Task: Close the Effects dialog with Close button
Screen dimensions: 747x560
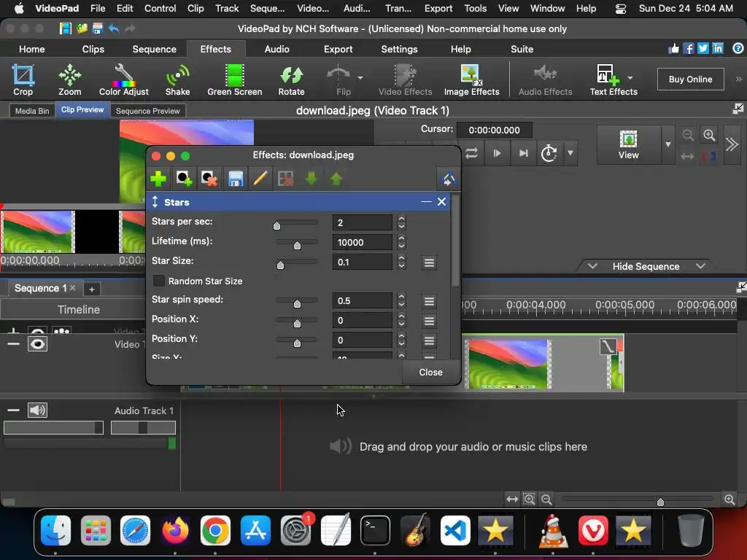Action: [x=430, y=373]
